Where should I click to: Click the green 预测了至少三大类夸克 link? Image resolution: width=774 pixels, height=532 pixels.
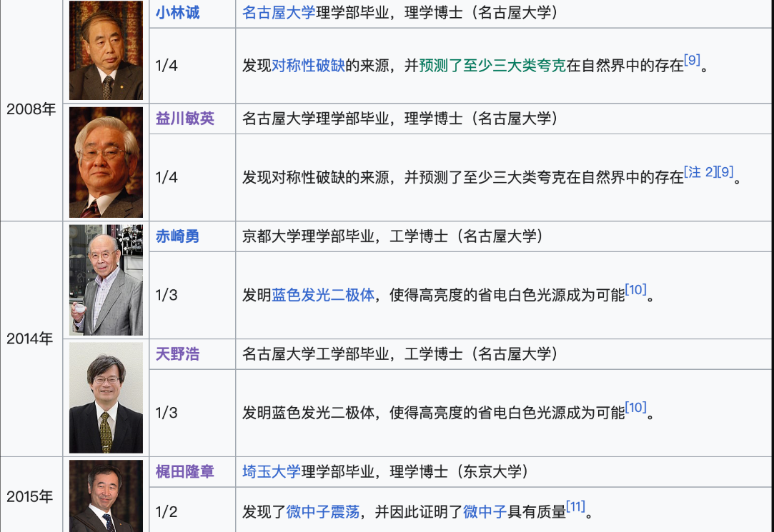492,66
